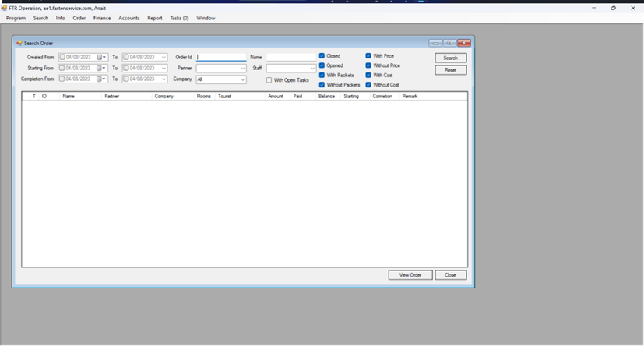Open the Company dropdown set to All
644x346 pixels.
coord(242,79)
